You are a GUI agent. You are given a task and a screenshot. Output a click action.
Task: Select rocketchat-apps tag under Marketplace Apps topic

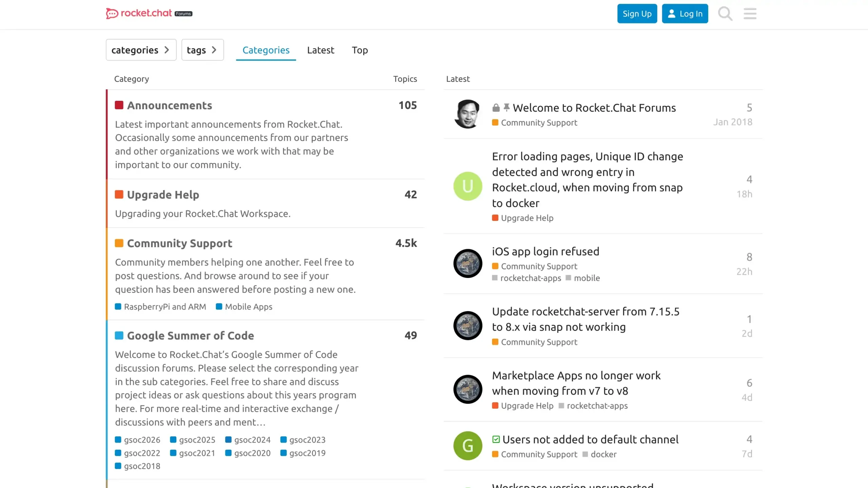pos(593,406)
